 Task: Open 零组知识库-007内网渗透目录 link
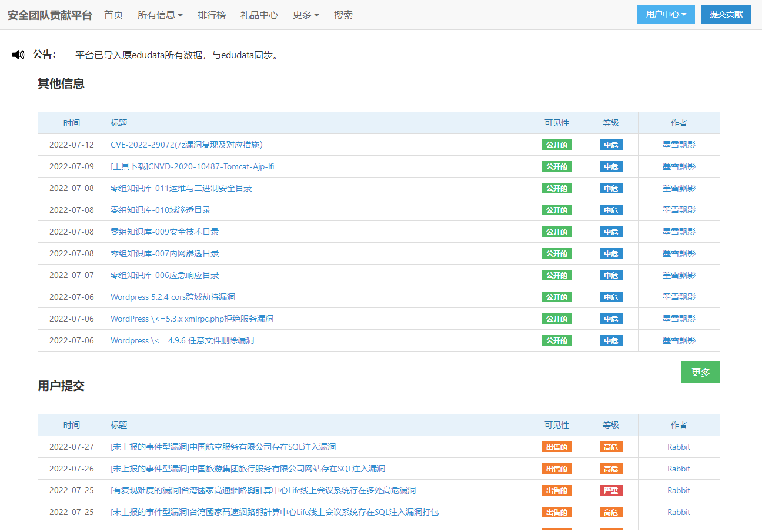[x=165, y=253]
